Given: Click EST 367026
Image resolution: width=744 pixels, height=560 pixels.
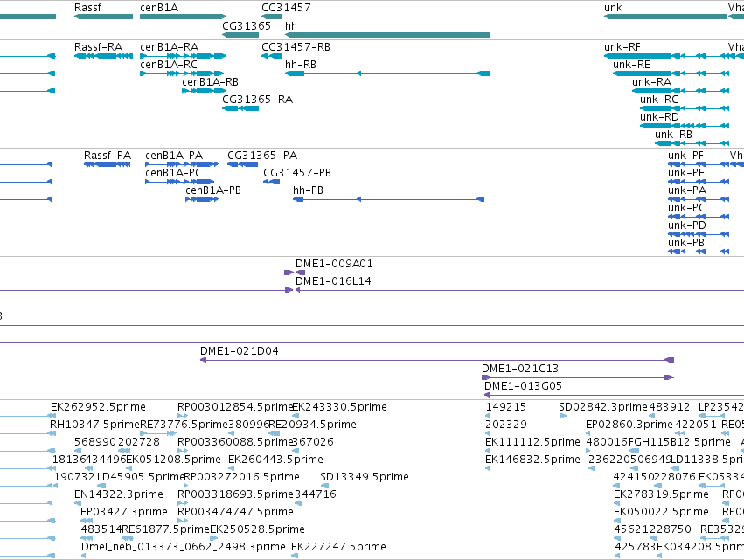Looking at the screenshot, I should pyautogui.click(x=313, y=442).
